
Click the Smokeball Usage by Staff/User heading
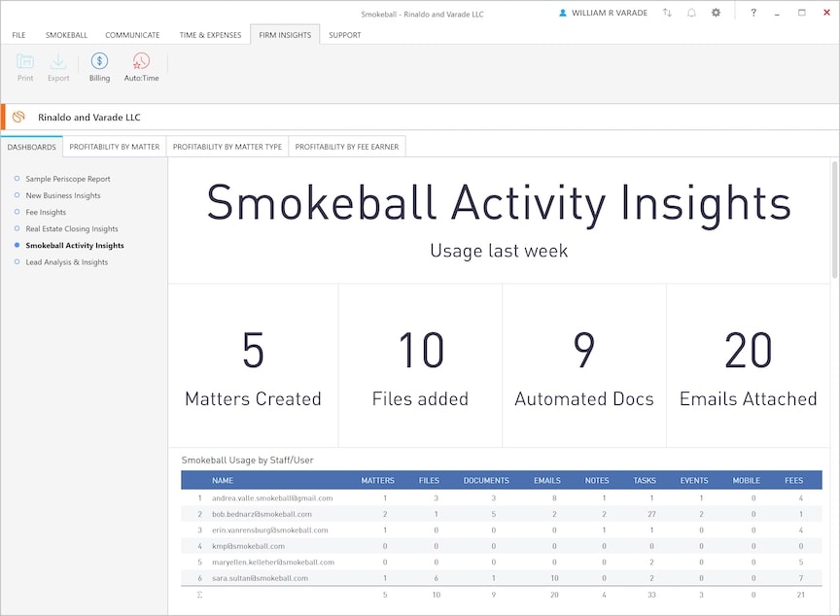pos(248,460)
